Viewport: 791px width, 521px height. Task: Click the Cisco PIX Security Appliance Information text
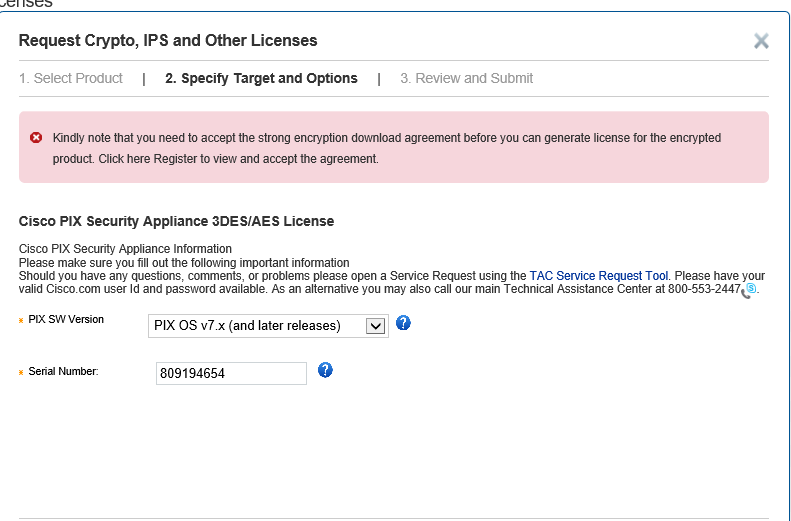coord(125,249)
